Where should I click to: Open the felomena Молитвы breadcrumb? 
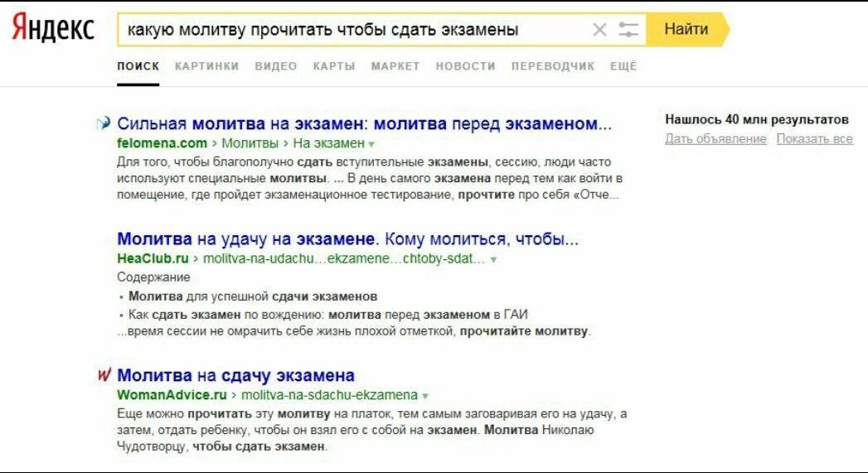tap(250, 143)
